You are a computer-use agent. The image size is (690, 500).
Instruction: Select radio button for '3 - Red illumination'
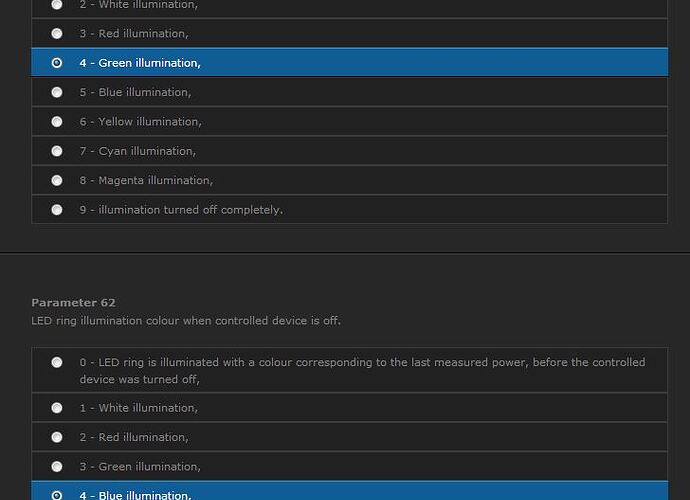coord(57,33)
